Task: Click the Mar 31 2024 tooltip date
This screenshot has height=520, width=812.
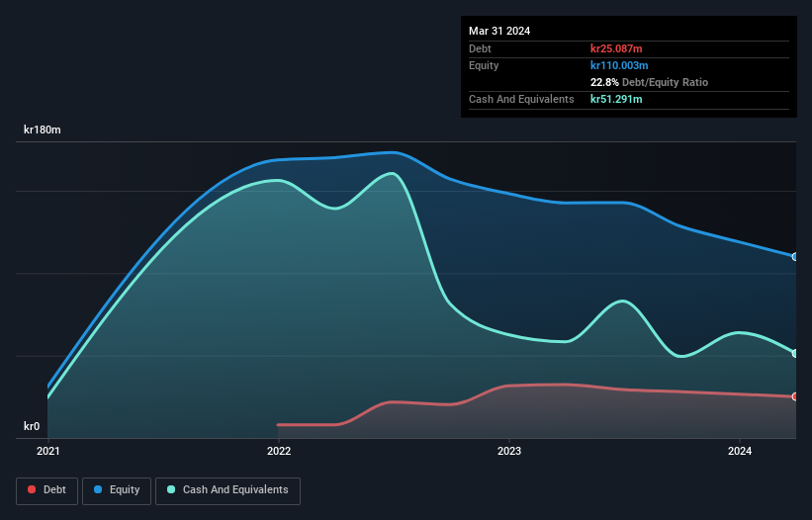Action: (499, 31)
